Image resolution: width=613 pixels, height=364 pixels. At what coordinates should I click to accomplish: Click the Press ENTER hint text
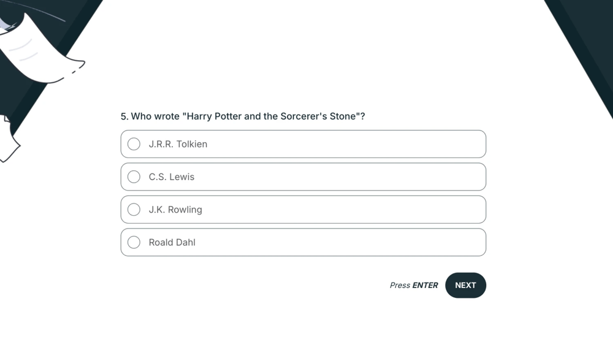pos(414,285)
